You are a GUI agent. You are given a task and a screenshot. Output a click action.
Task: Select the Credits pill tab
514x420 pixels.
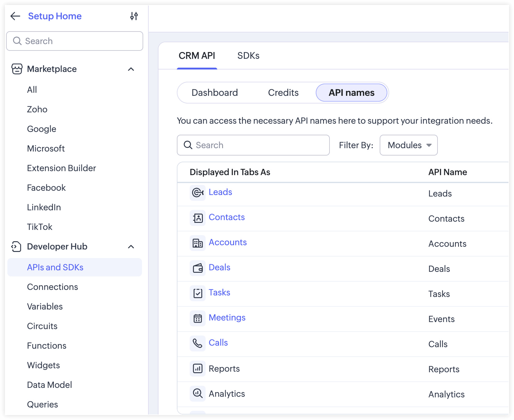(283, 93)
